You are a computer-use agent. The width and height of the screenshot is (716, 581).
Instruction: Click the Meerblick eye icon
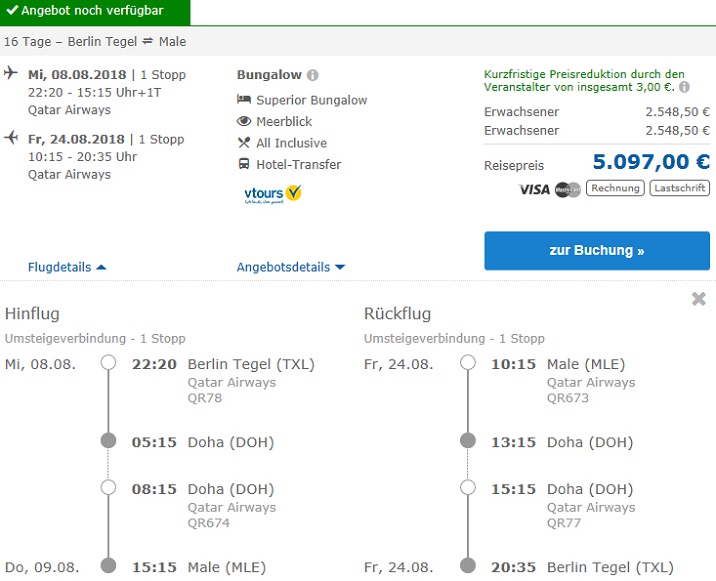(x=244, y=121)
